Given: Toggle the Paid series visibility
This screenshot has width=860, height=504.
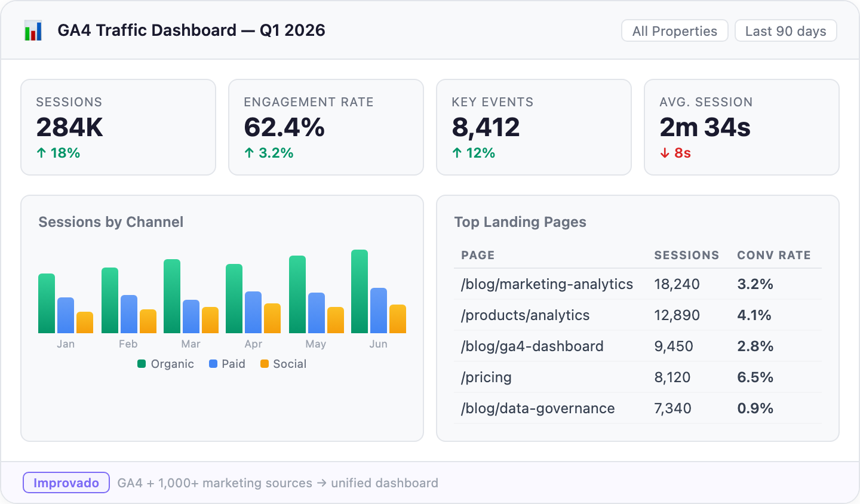Looking at the screenshot, I should 227,364.
